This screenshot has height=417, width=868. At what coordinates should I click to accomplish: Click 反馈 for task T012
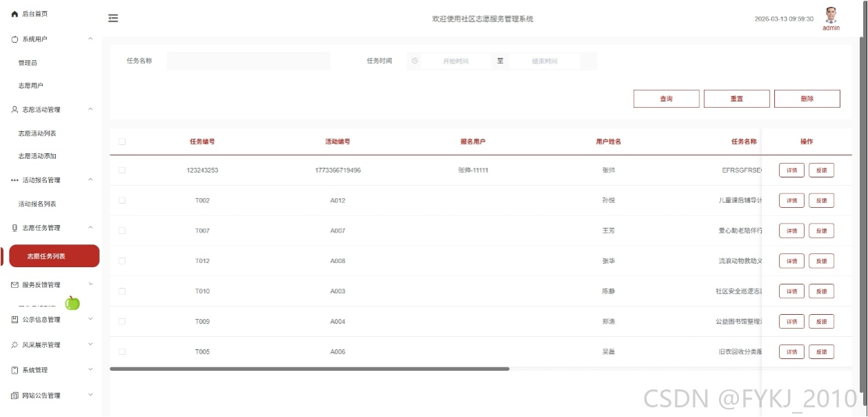pyautogui.click(x=821, y=261)
